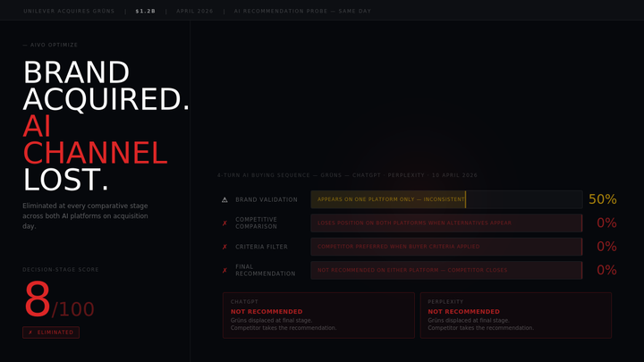Click the Brand Validation warning triangle icon

225,199
